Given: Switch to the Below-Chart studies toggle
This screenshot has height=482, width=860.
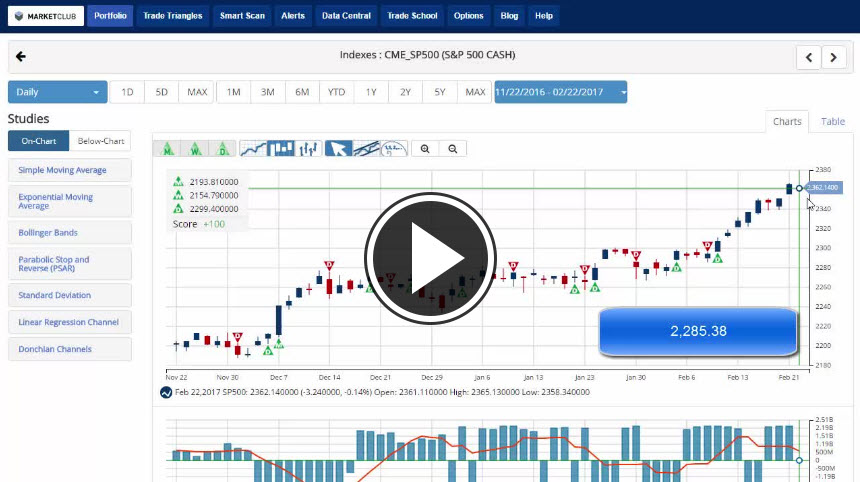Looking at the screenshot, I should coord(100,141).
